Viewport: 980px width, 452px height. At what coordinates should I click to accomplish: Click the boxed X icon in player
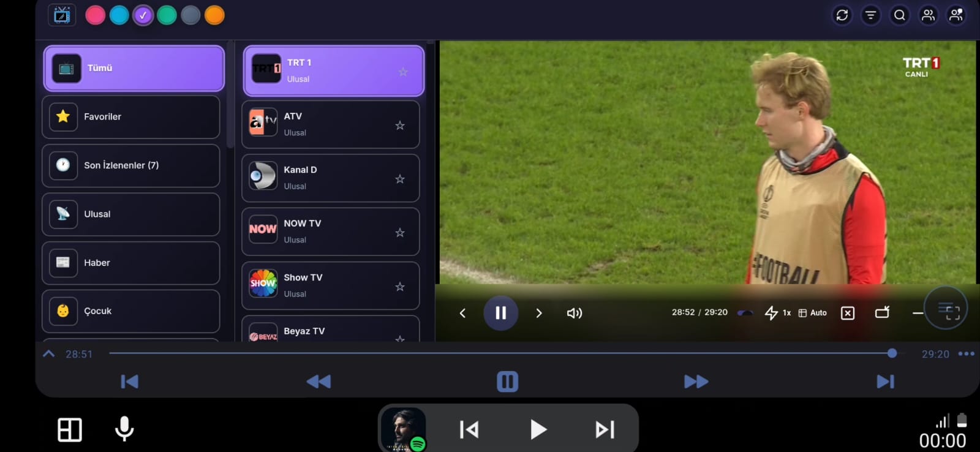click(848, 313)
